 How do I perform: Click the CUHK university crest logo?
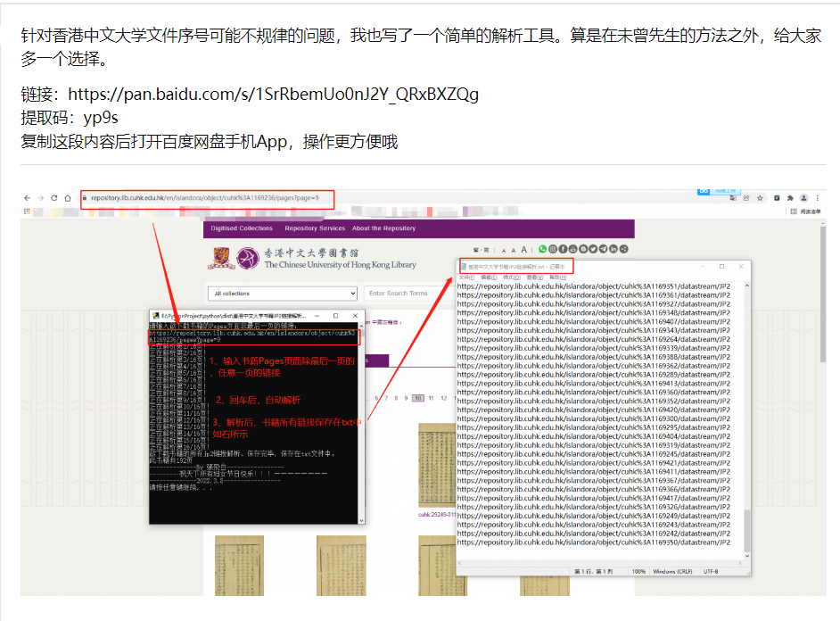pyautogui.click(x=221, y=258)
